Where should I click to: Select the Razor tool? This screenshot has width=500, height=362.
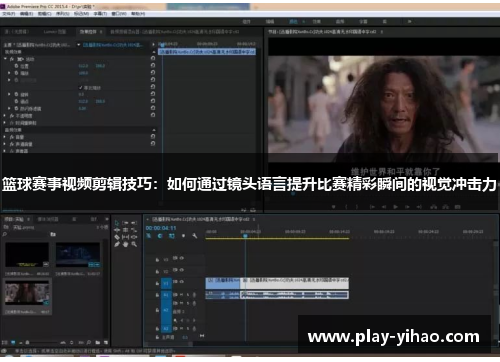(117, 237)
